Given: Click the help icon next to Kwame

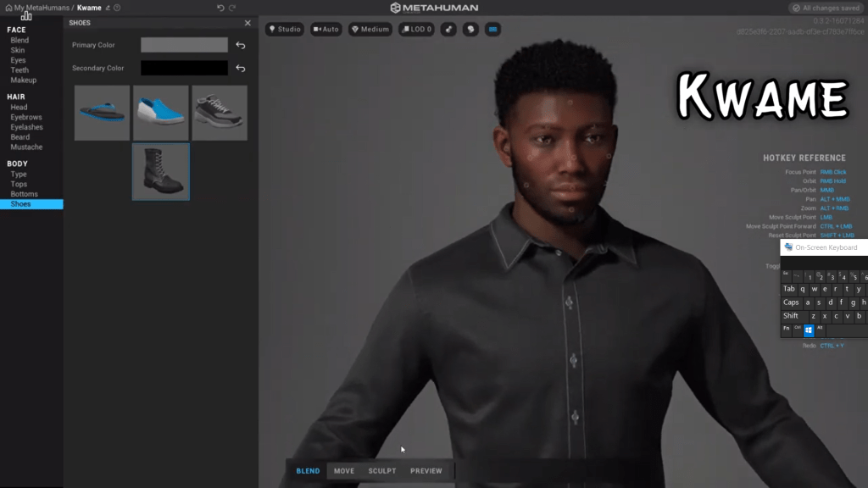Looking at the screenshot, I should point(118,8).
